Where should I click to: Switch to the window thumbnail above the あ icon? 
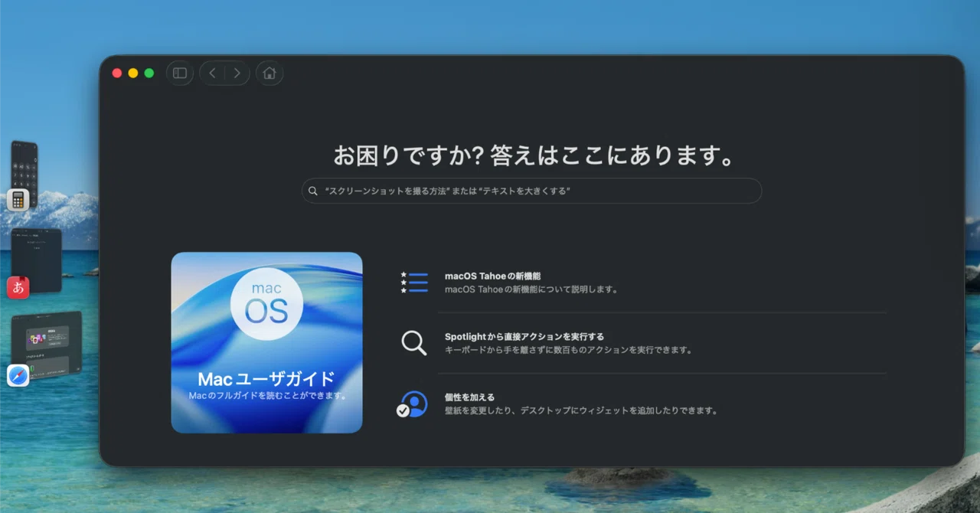(37, 259)
